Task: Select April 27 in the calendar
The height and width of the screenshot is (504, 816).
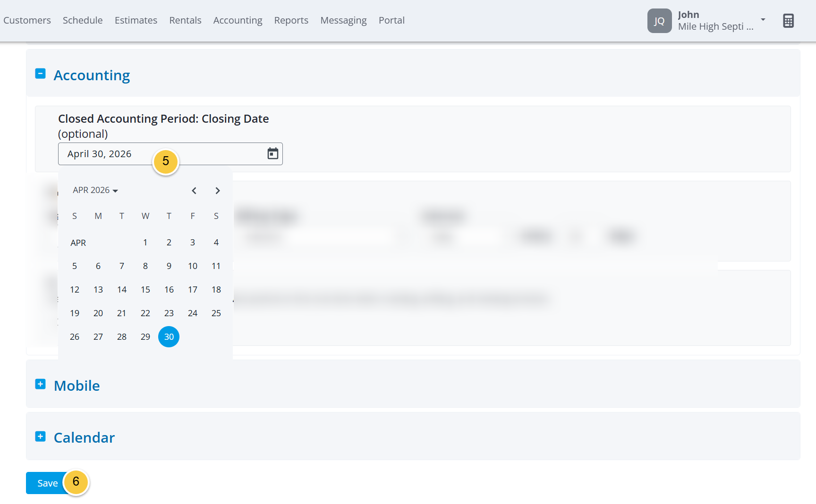Action: pos(98,337)
